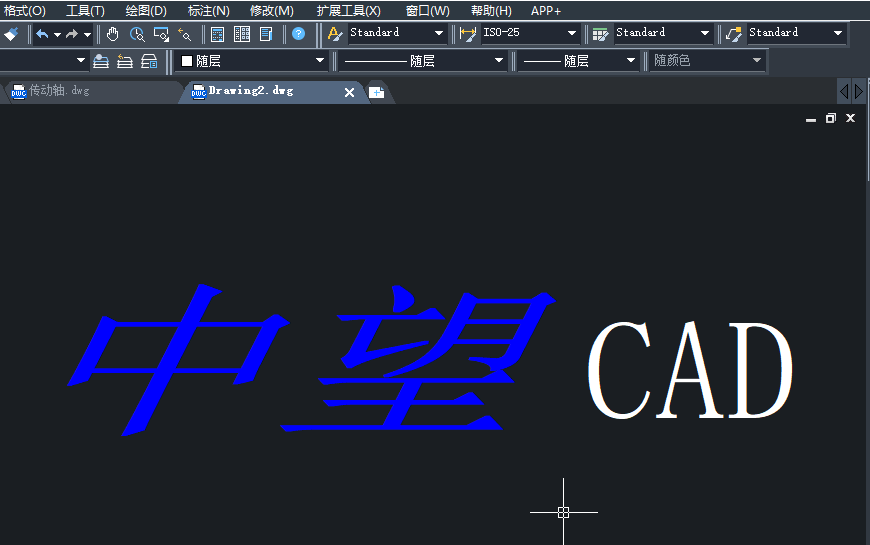Expand the ISO-25 dimension style dropdown
The width and height of the screenshot is (870, 545).
tap(572, 34)
